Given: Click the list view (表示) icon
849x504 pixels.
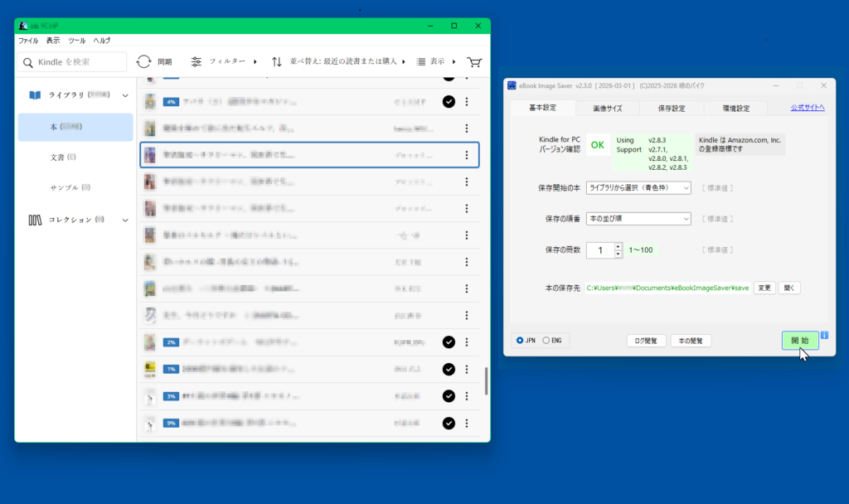Looking at the screenshot, I should (421, 62).
